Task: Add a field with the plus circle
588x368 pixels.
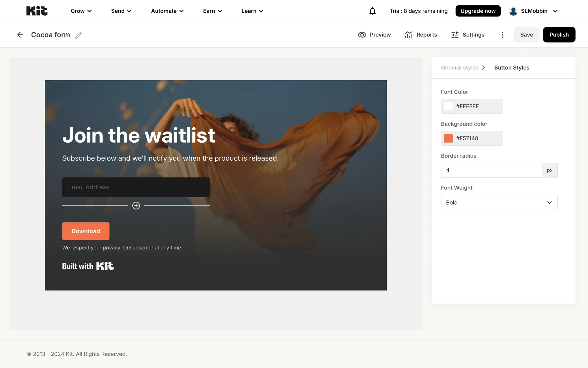Action: click(x=136, y=205)
